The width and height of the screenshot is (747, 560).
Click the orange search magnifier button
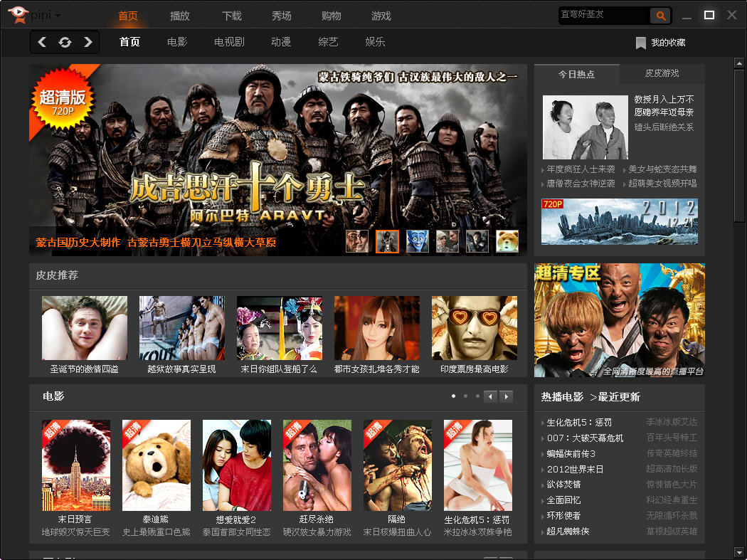pos(661,15)
